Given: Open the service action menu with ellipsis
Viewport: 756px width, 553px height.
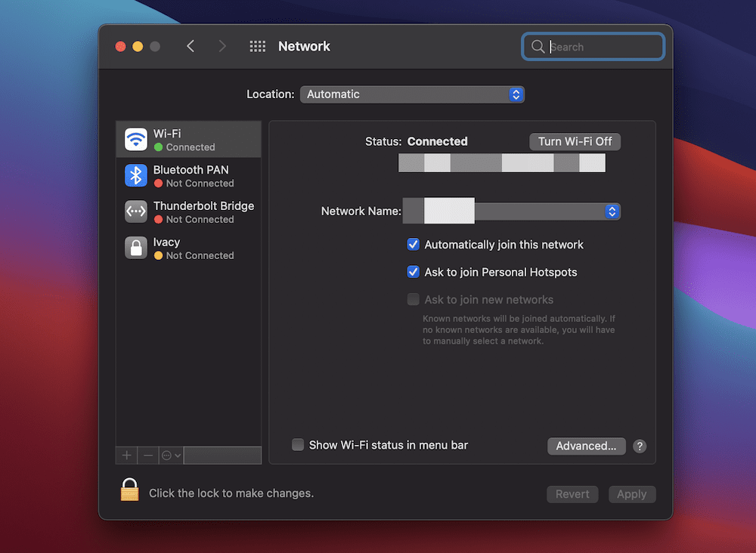Looking at the screenshot, I should click(171, 456).
